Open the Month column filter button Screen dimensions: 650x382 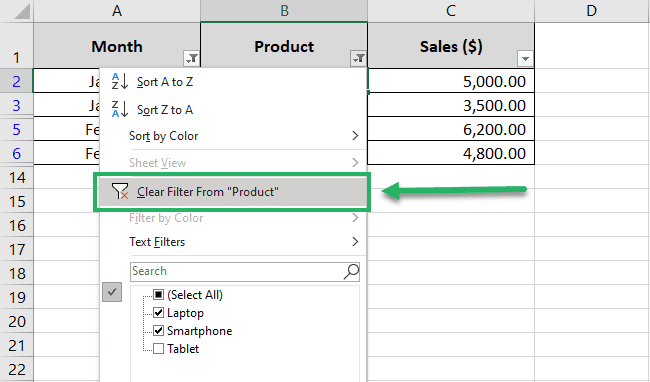pos(192,58)
